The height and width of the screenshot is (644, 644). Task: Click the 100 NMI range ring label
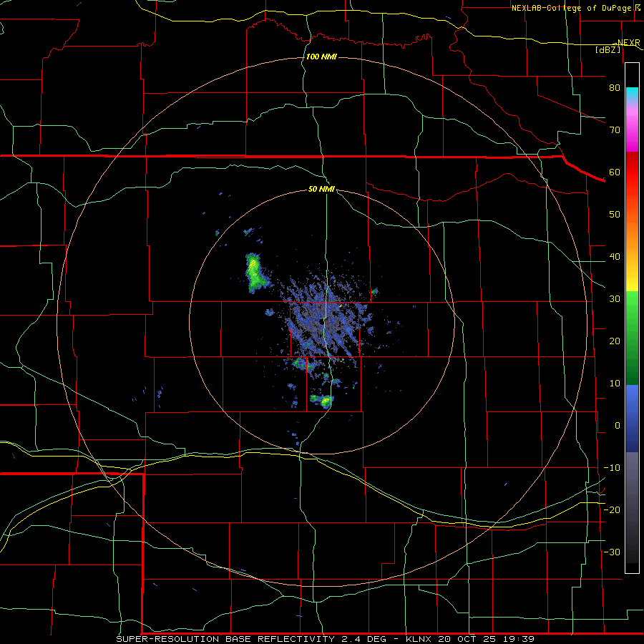point(321,57)
